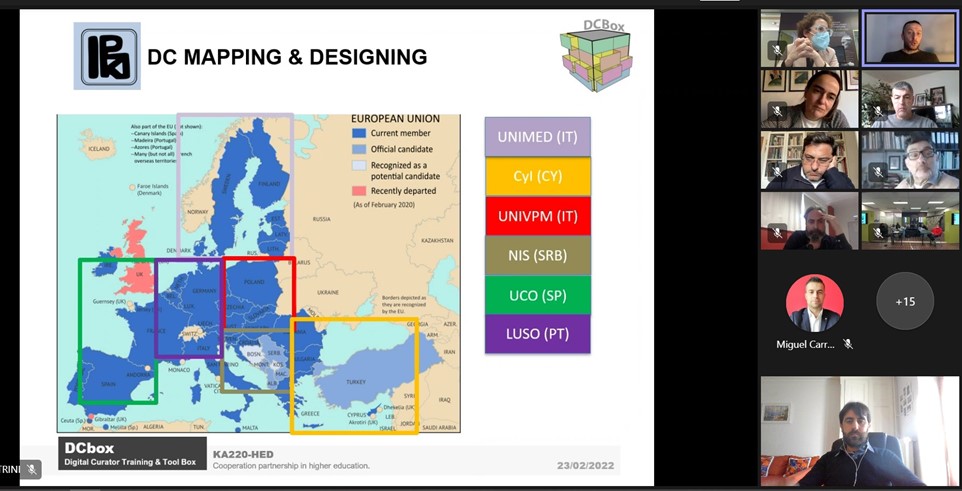
Task: Click the yellow CyI (CY) legend box
Action: (x=537, y=176)
